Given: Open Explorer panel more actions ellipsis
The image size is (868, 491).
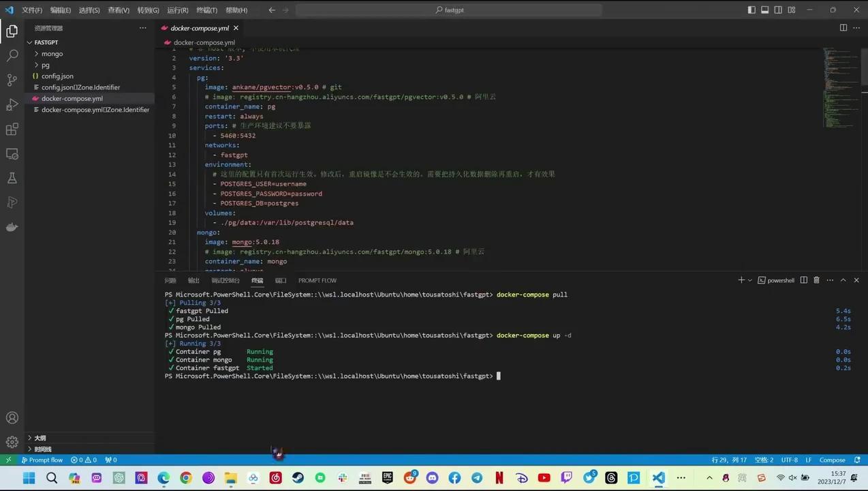Looking at the screenshot, I should click(142, 28).
